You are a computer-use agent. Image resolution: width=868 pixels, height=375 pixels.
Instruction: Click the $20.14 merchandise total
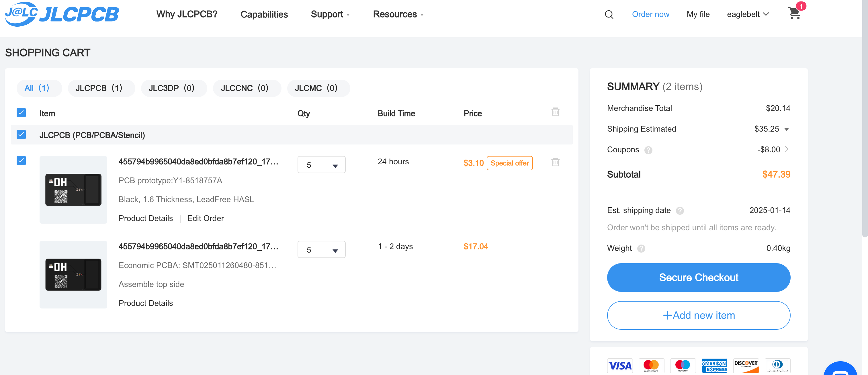778,108
